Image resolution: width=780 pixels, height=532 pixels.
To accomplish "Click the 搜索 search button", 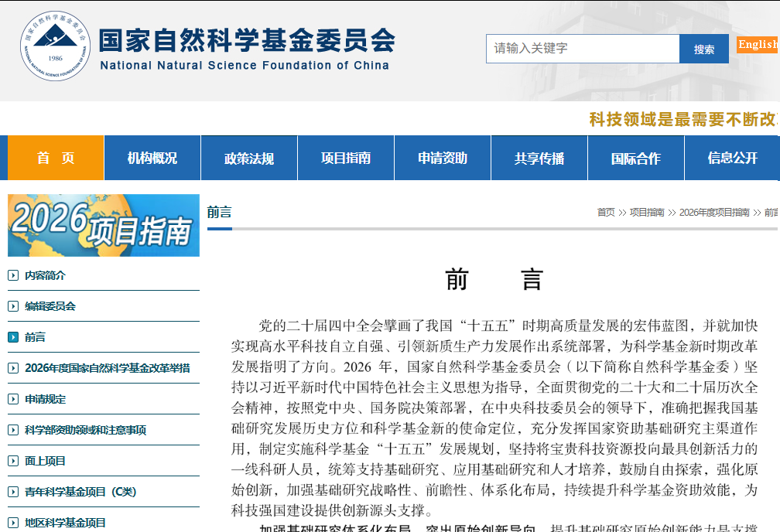I will [x=703, y=48].
